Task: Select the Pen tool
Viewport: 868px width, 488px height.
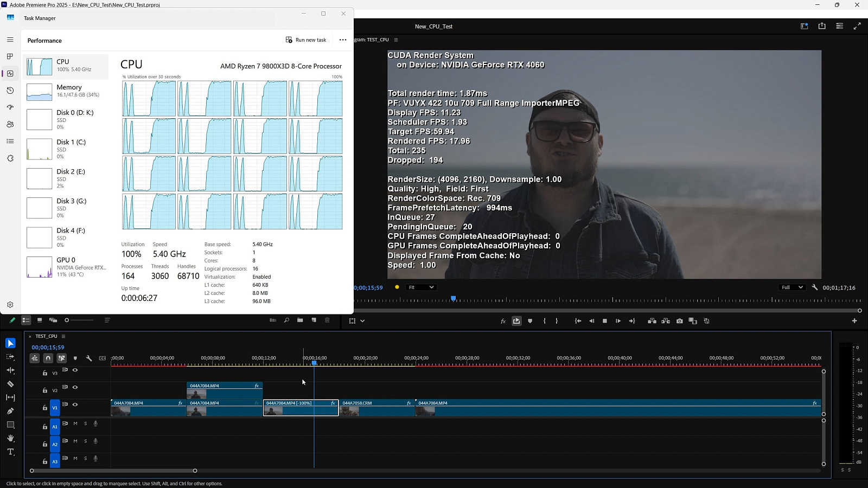Action: pos(10,411)
